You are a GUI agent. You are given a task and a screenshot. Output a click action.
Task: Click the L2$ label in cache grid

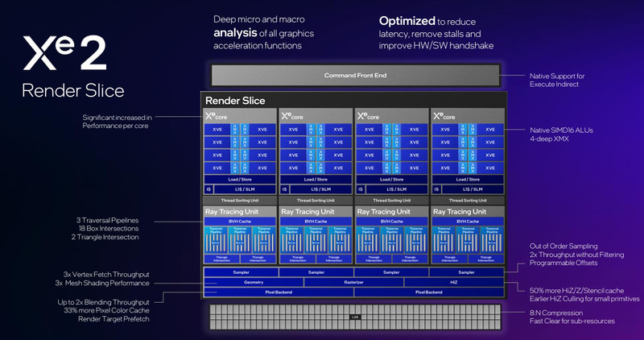[355, 317]
